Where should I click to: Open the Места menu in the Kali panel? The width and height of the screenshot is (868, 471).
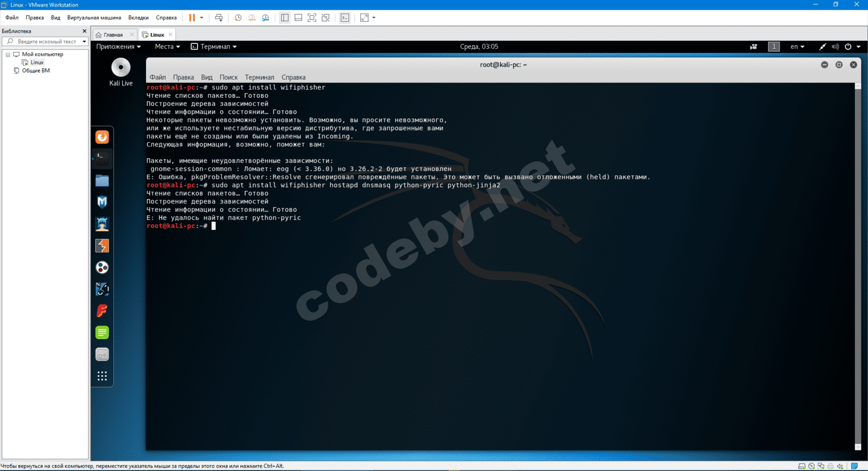167,47
